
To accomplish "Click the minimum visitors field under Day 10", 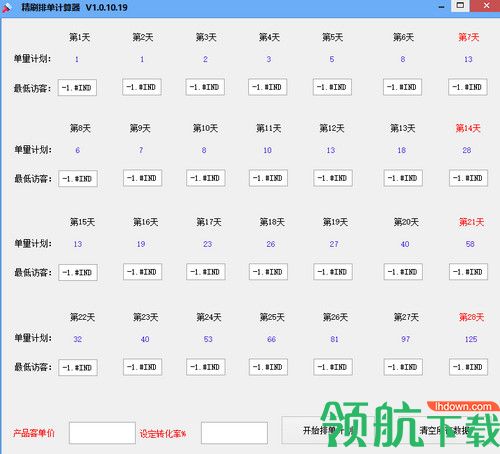I will (206, 178).
